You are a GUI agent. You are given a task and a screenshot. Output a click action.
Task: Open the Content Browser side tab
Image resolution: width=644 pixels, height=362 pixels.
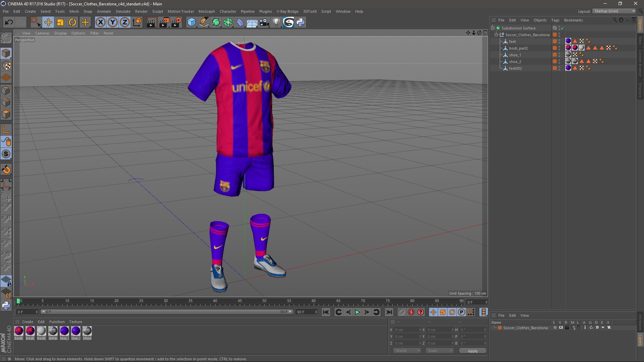[x=640, y=63]
